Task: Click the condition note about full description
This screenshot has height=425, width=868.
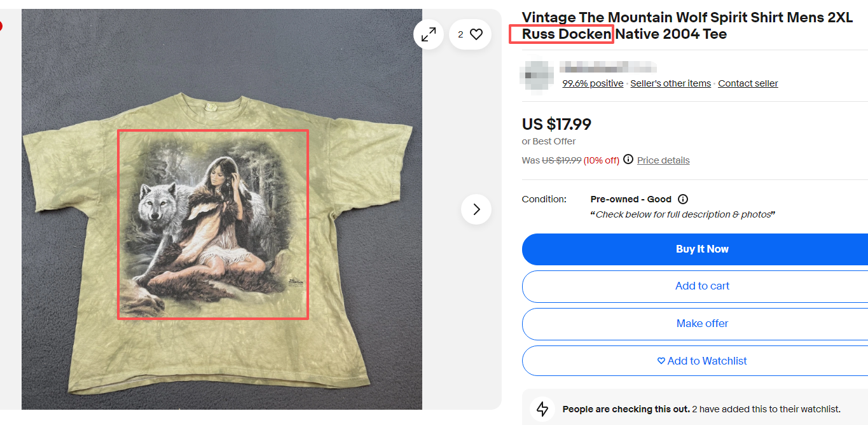Action: click(x=683, y=214)
